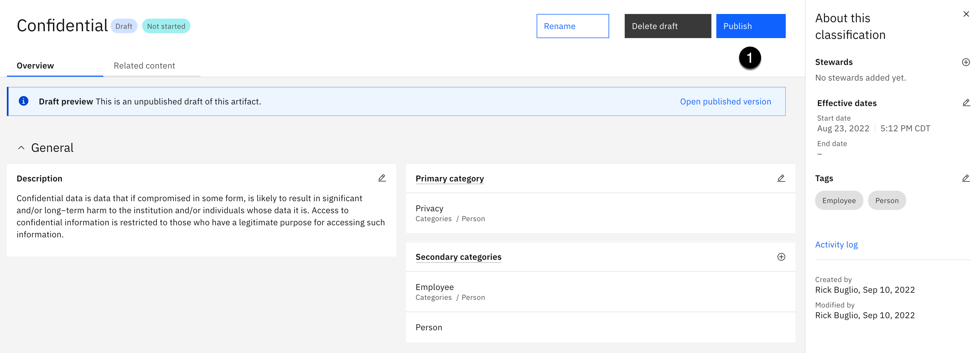Open the published version link
980x353 pixels.
click(x=725, y=101)
